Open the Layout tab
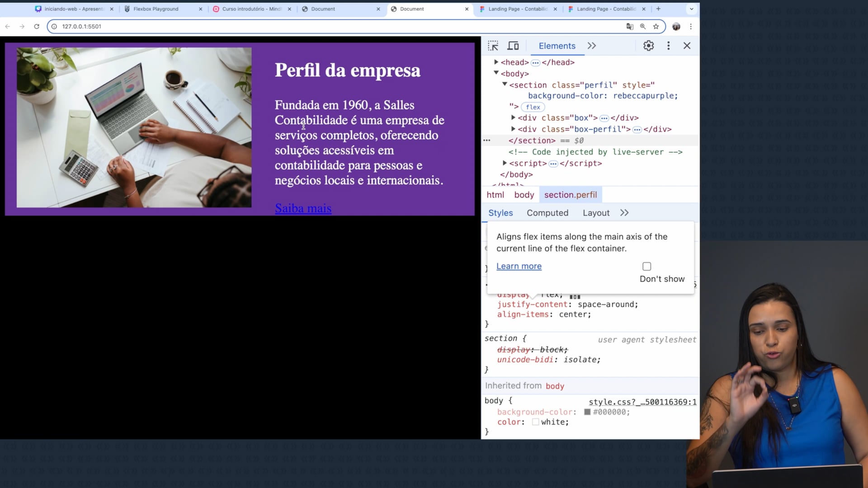The width and height of the screenshot is (868, 488). pos(595,213)
